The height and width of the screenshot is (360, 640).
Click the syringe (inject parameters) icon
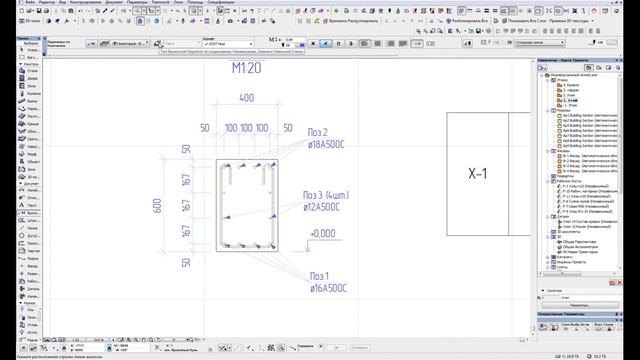pyautogui.click(x=112, y=11)
